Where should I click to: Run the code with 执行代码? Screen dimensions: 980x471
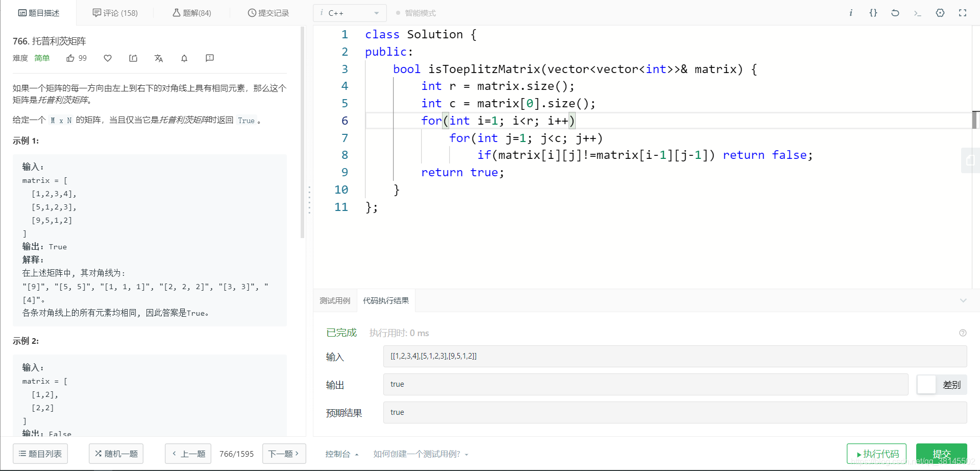(876, 454)
